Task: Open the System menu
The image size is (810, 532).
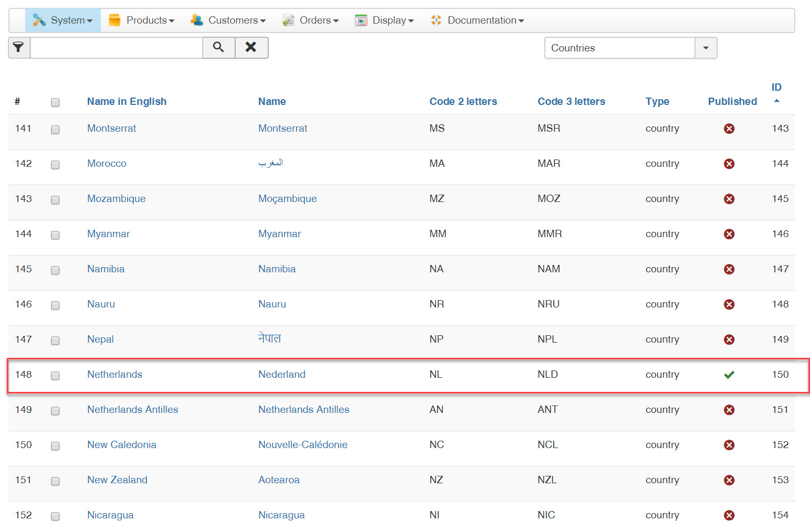Action: tap(63, 20)
